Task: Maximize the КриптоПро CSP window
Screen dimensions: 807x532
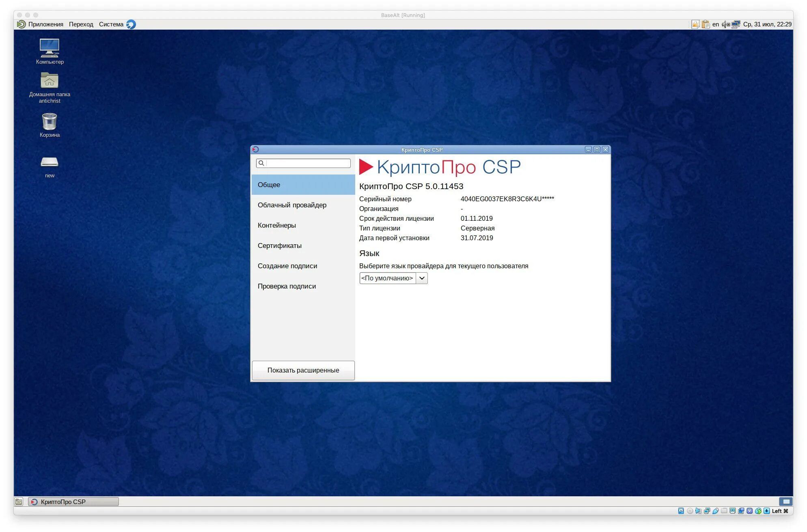Action: pyautogui.click(x=597, y=149)
